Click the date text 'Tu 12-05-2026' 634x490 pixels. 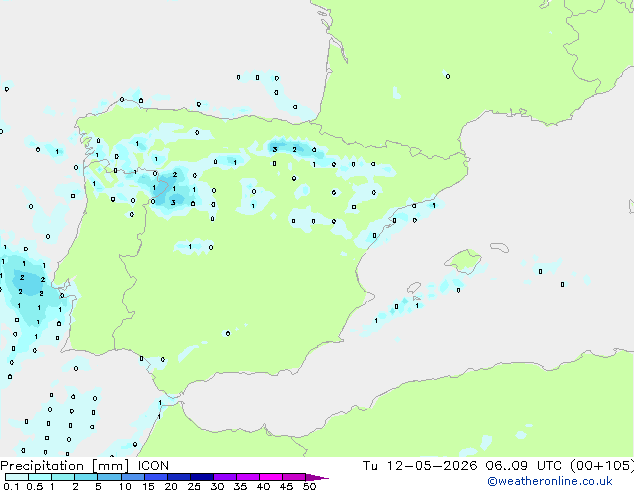(x=420, y=466)
